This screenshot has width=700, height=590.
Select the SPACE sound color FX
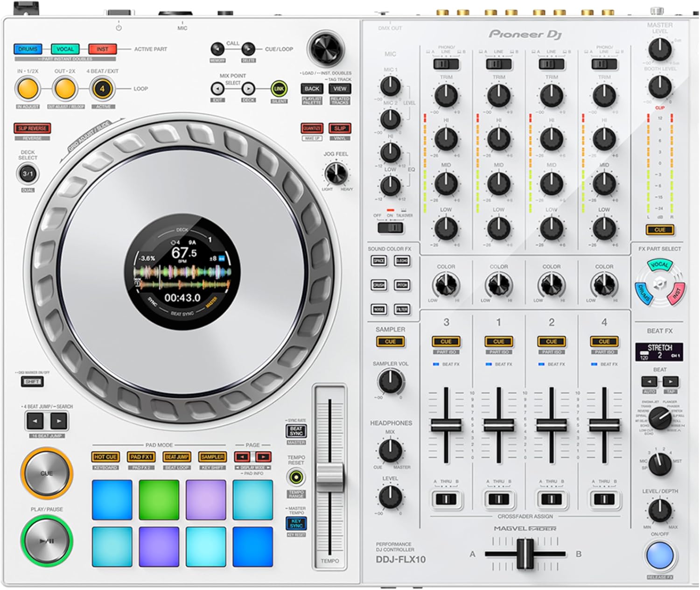tap(379, 261)
